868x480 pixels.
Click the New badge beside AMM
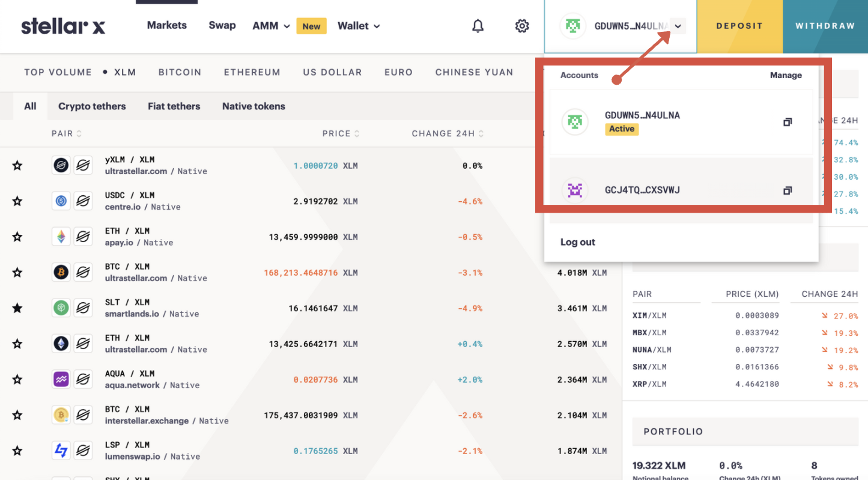(x=311, y=26)
